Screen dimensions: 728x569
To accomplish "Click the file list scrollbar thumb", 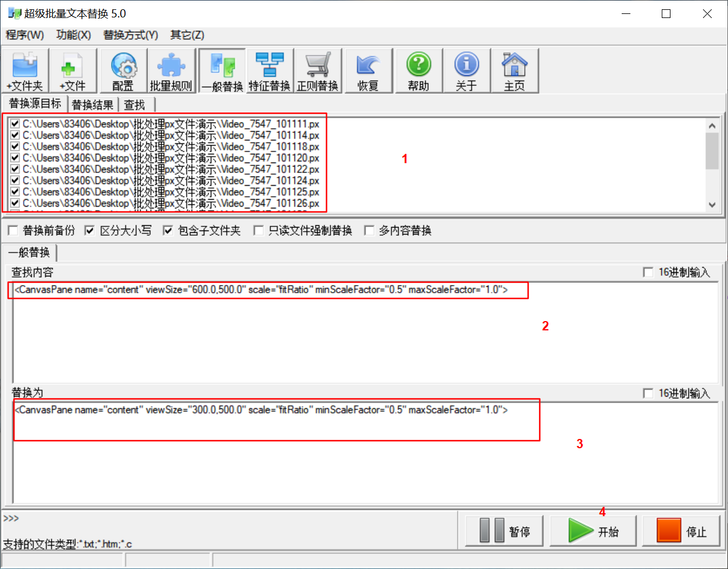I will [712, 150].
